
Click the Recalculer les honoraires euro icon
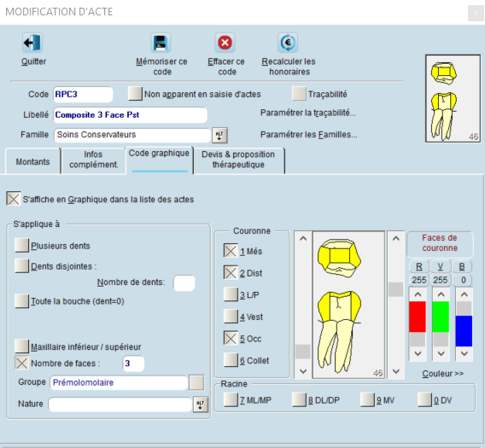click(x=288, y=43)
